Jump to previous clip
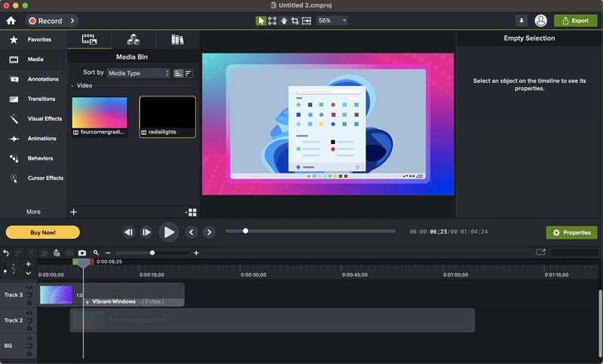The width and height of the screenshot is (603, 364). pyautogui.click(x=191, y=232)
